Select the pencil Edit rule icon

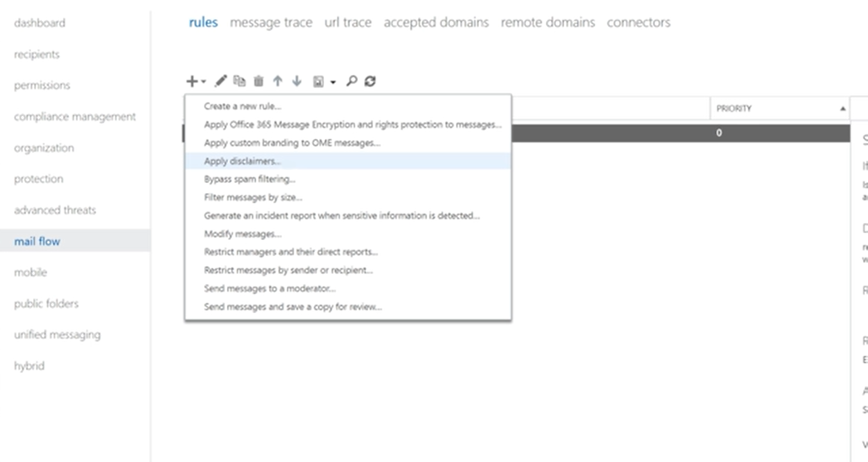221,81
